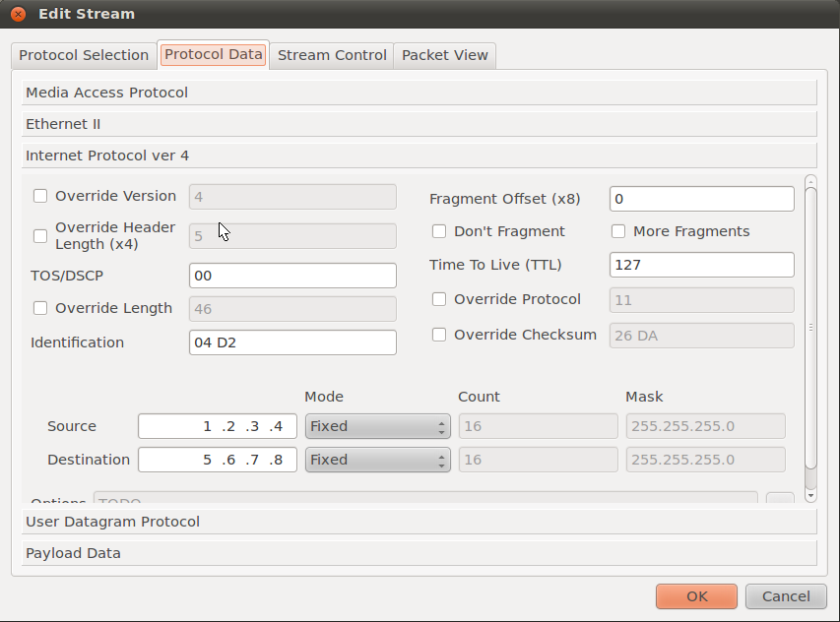Screen dimensions: 840x622
Task: Select the Protocol Data tab
Action: 214,54
